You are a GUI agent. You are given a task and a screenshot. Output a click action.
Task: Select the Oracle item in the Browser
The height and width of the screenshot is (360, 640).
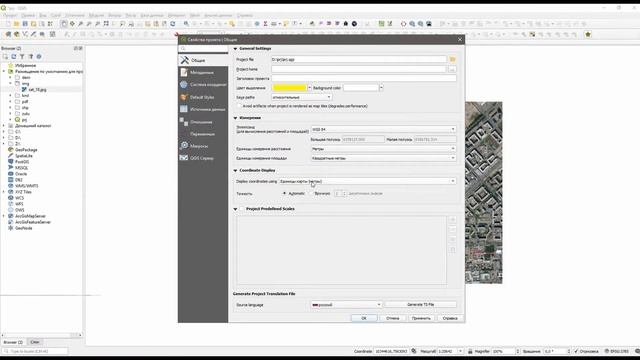[21, 174]
